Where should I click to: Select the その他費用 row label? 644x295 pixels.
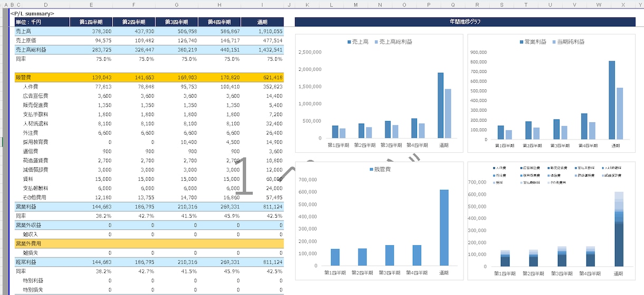click(x=35, y=197)
